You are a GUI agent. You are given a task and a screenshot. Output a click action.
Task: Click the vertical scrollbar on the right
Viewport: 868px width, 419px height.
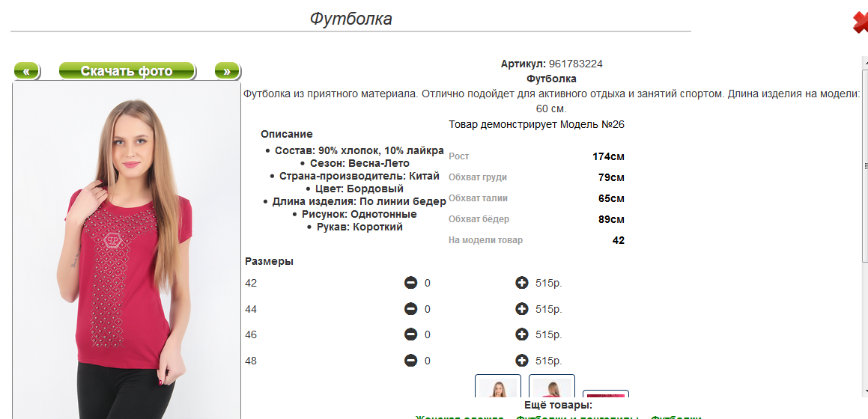click(864, 224)
